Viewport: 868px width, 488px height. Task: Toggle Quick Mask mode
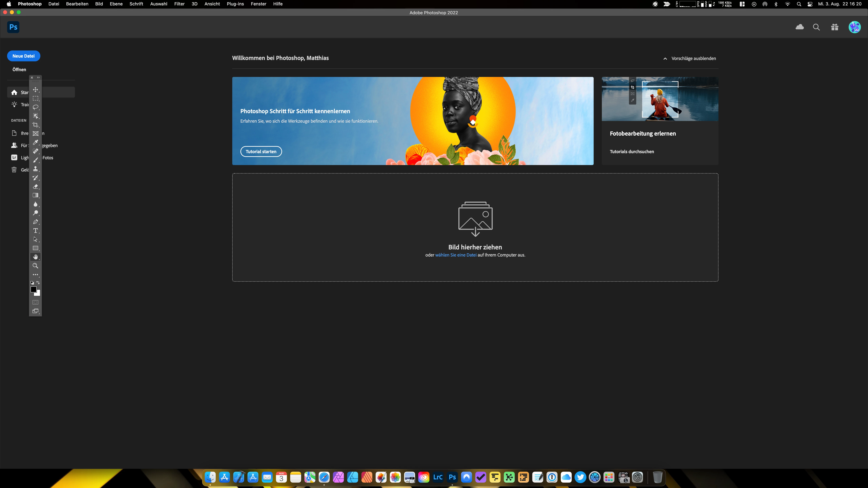tap(35, 302)
